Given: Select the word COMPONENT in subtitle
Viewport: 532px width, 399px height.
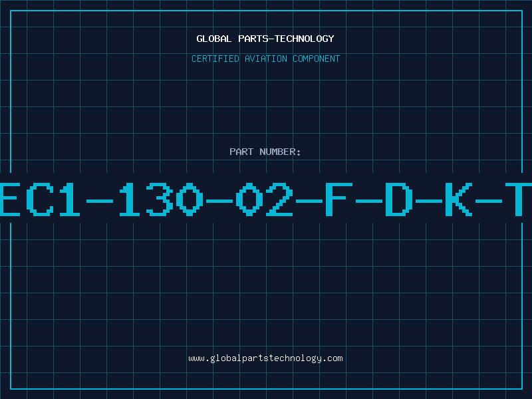Looking at the screenshot, I should (317, 59).
